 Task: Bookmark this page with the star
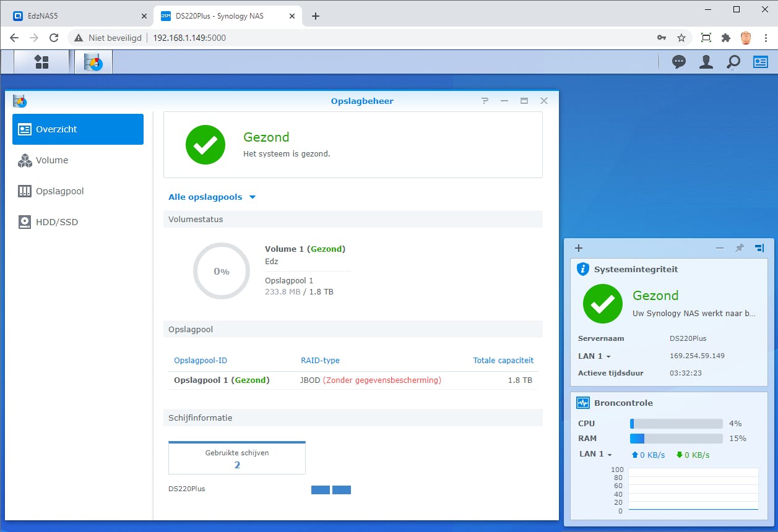tap(681, 38)
